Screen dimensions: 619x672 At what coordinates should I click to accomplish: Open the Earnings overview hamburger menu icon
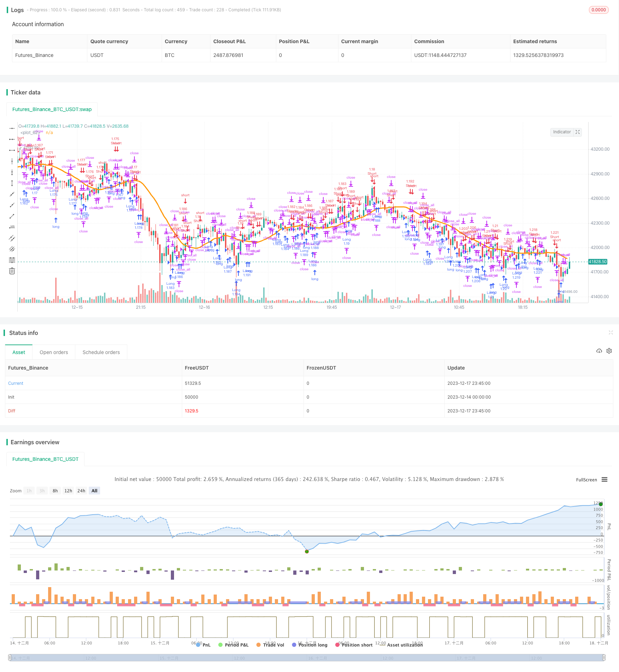click(x=605, y=480)
